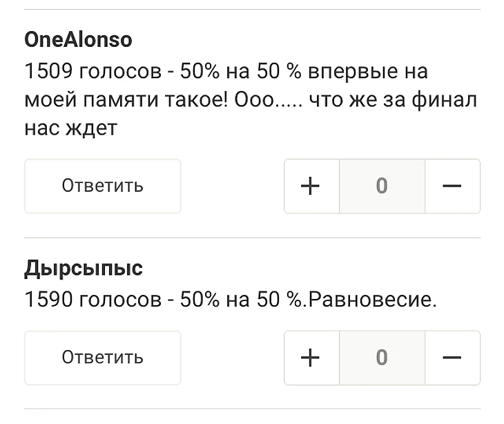The image size is (504, 424).
Task: Click the words "нас ждет" in first comment
Action: pyautogui.click(x=70, y=128)
